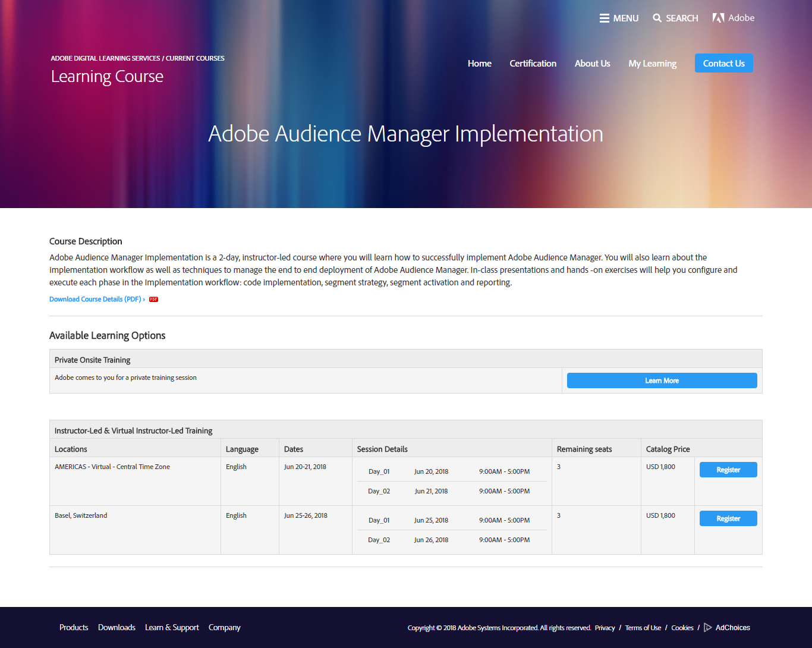Viewport: 812px width, 648px height.
Task: Click the AdChoices triangle icon
Action: coord(708,627)
